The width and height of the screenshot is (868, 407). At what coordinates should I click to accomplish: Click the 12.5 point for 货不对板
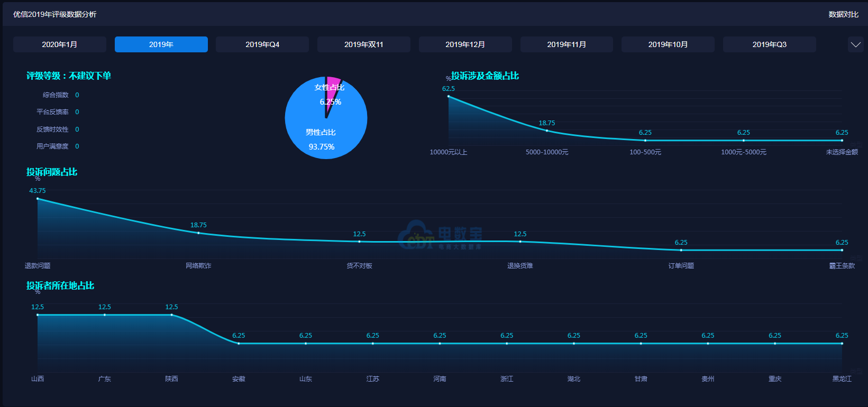360,242
